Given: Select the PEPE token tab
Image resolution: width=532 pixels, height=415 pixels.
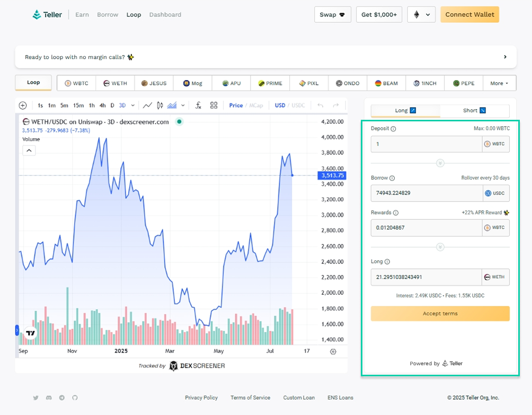Looking at the screenshot, I should (464, 83).
